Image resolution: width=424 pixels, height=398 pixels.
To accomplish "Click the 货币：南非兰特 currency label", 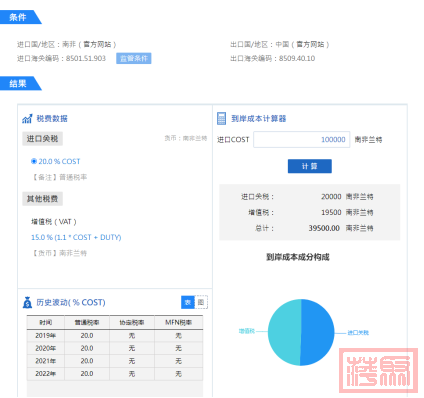I will pos(186,138).
